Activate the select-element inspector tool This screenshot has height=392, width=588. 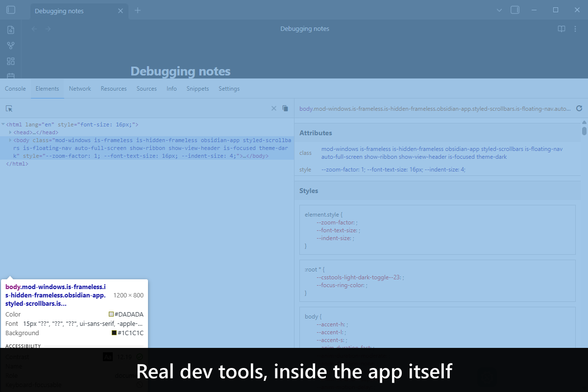[x=9, y=108]
